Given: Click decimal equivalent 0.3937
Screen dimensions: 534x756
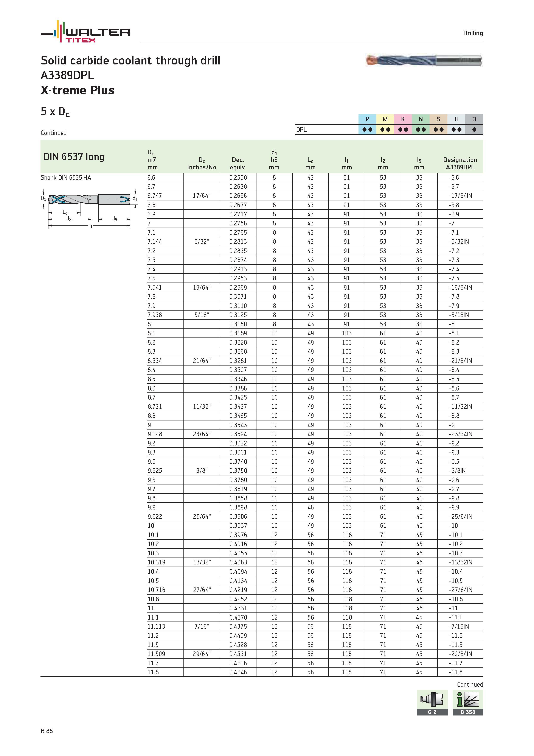Looking at the screenshot, I should coord(238,526).
